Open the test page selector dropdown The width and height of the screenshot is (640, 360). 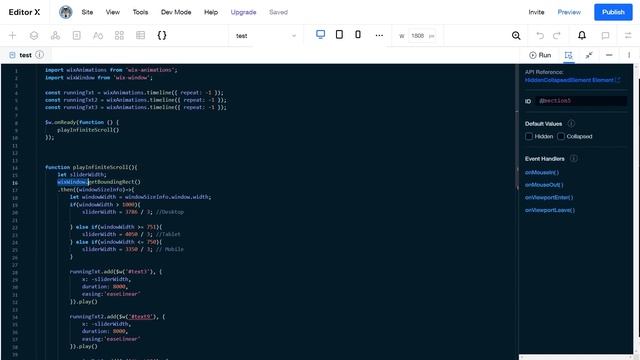[265, 36]
